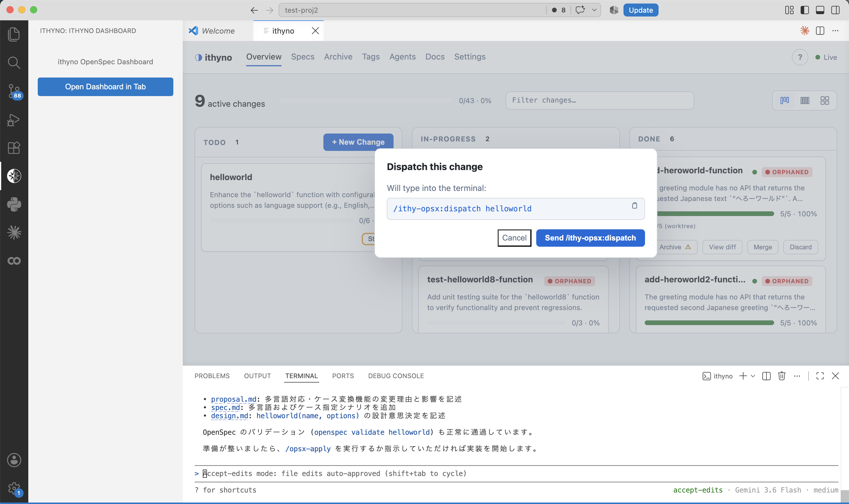Screen dimensions: 849x504
Task: Show the OUTPUT panel tab
Action: 257,376
